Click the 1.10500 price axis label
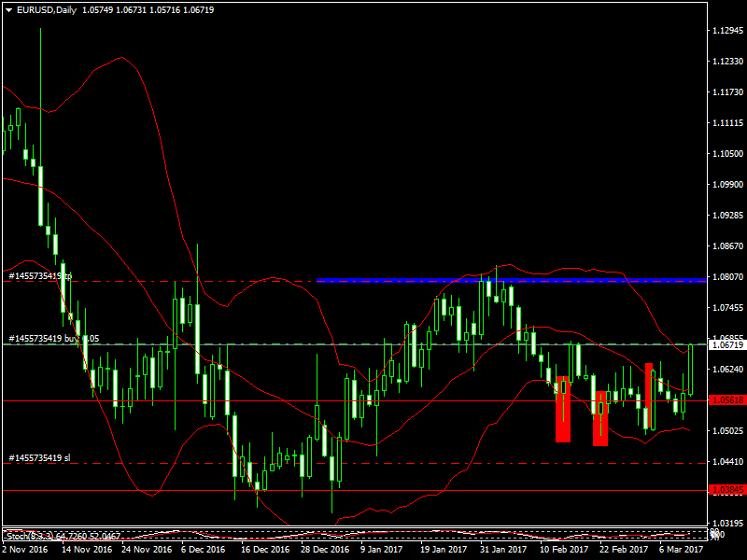This screenshot has width=747, height=560. (727, 153)
